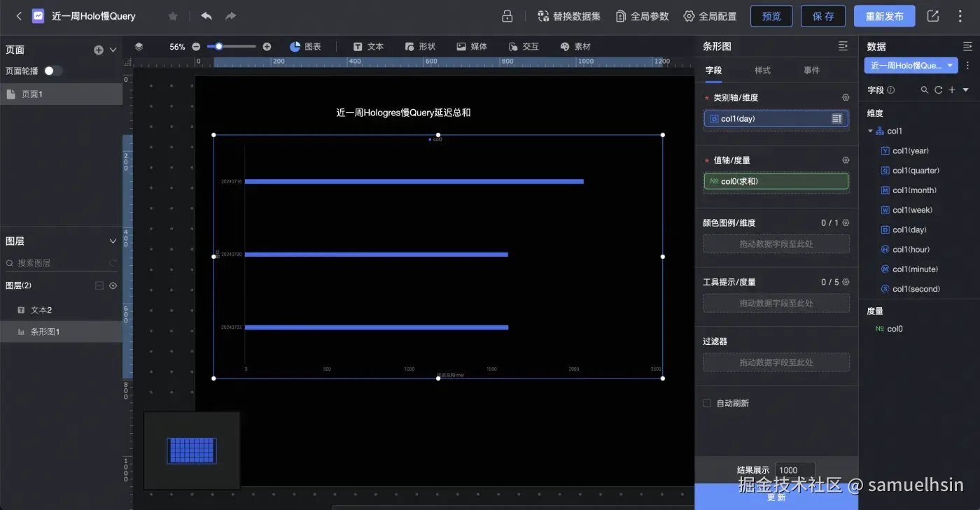Select the col0(求和) measure pill
Viewport: 980px width, 510px height.
click(776, 181)
